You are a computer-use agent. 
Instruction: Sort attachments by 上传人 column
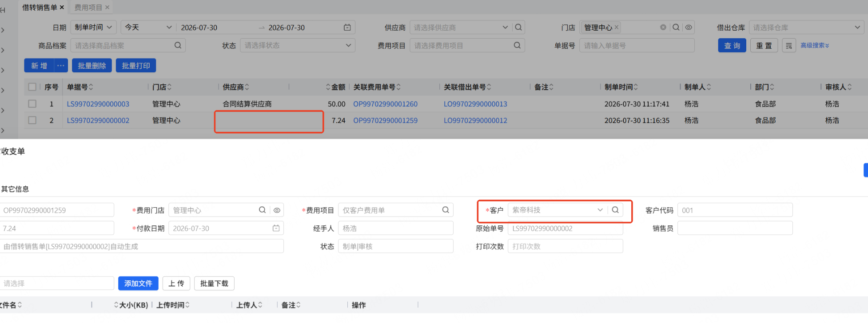point(260,305)
